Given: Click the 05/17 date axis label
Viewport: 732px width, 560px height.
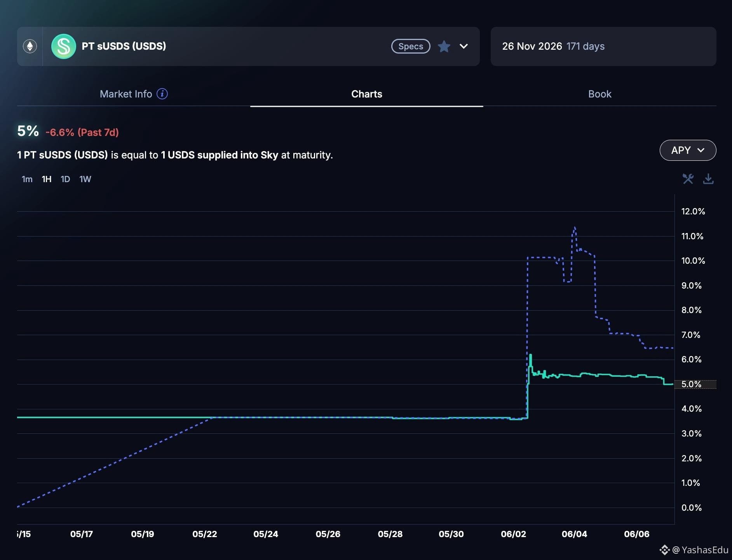Looking at the screenshot, I should (x=82, y=534).
